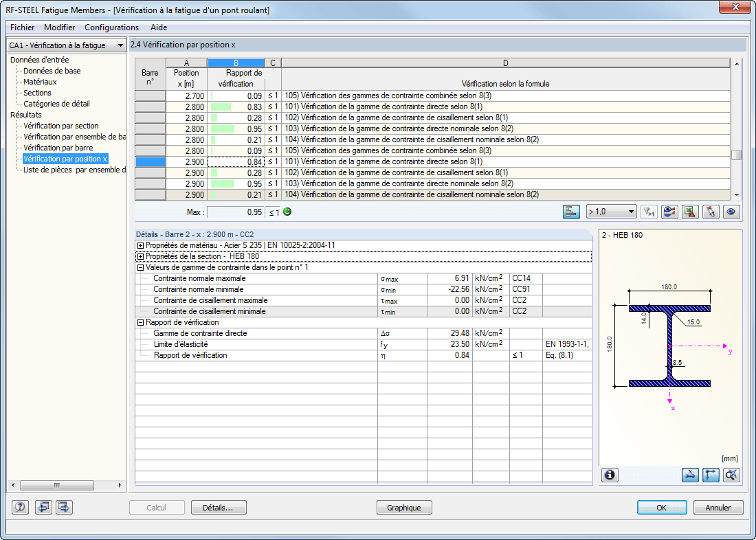Click the Annuler button
The image size is (756, 540).
pyautogui.click(x=718, y=508)
